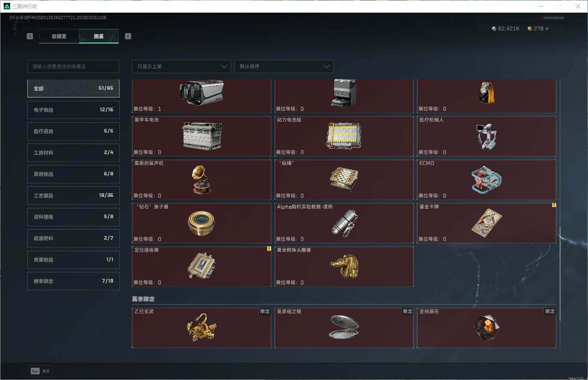Switch to the 收藏室 tab
Screen dimensions: 588x380
59,36
